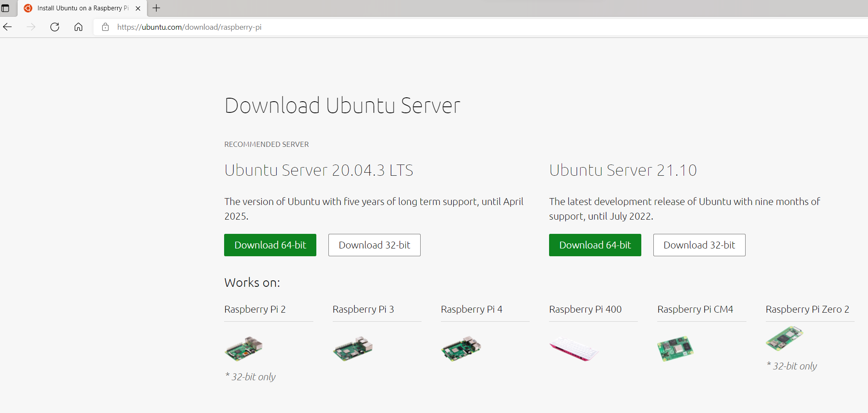Click the Raspberry Pi 2 label
This screenshot has width=868, height=413.
(x=255, y=309)
